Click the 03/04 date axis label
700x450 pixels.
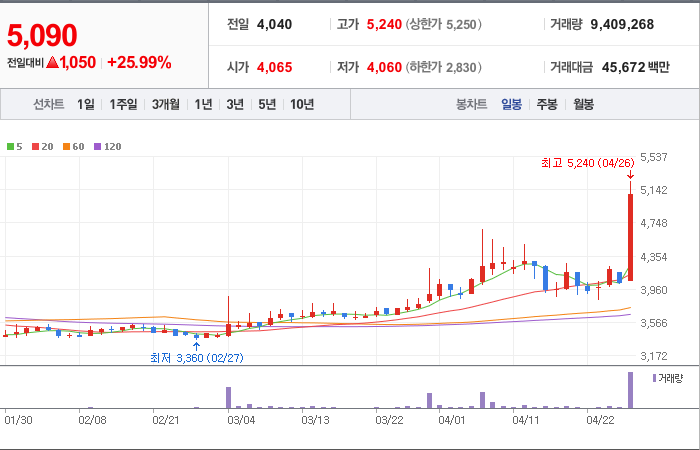[x=242, y=420]
